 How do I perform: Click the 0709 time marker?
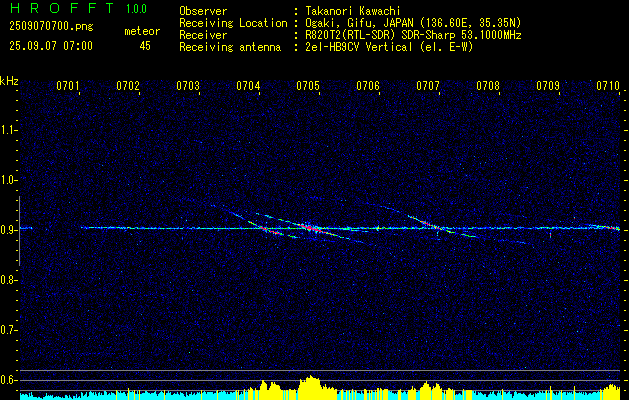pos(548,86)
